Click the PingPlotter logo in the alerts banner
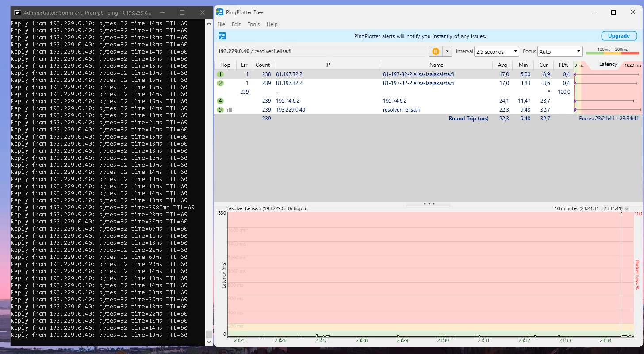Screen dimensions: 644x354 (222, 36)
